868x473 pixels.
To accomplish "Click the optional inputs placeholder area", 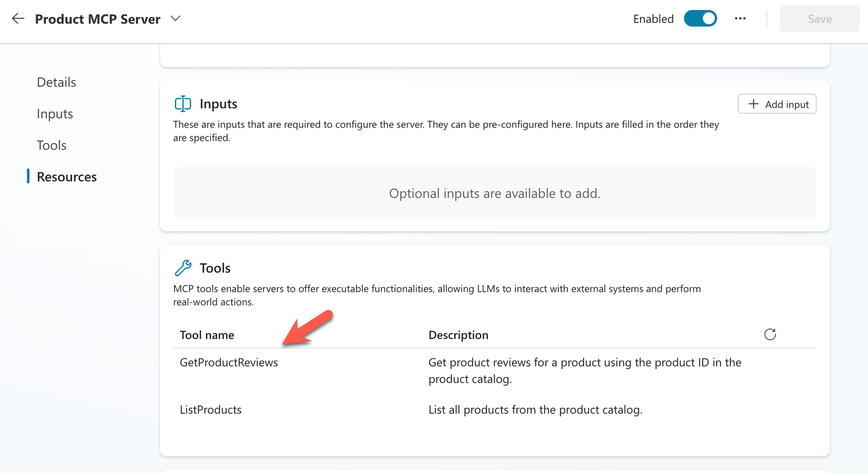I will pyautogui.click(x=494, y=193).
